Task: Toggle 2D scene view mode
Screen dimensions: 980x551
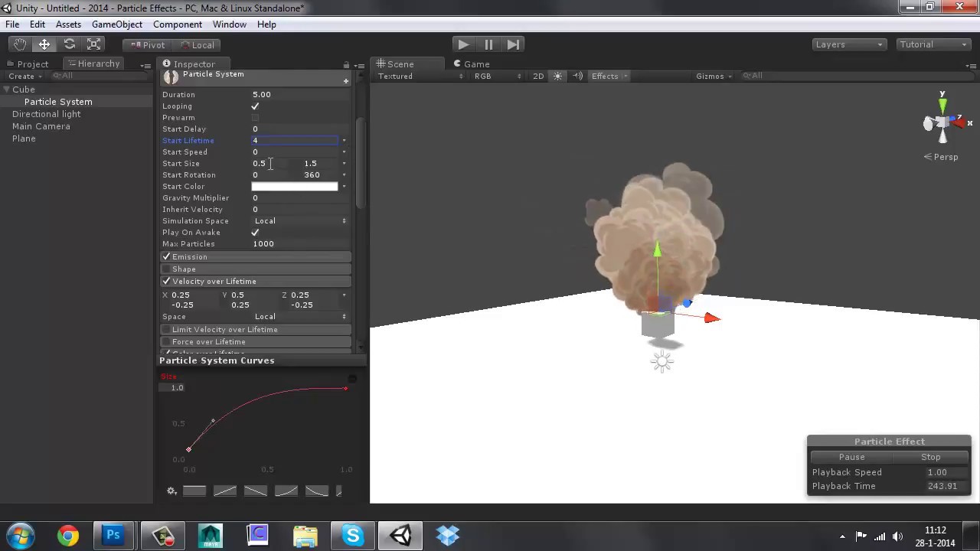Action: point(538,77)
